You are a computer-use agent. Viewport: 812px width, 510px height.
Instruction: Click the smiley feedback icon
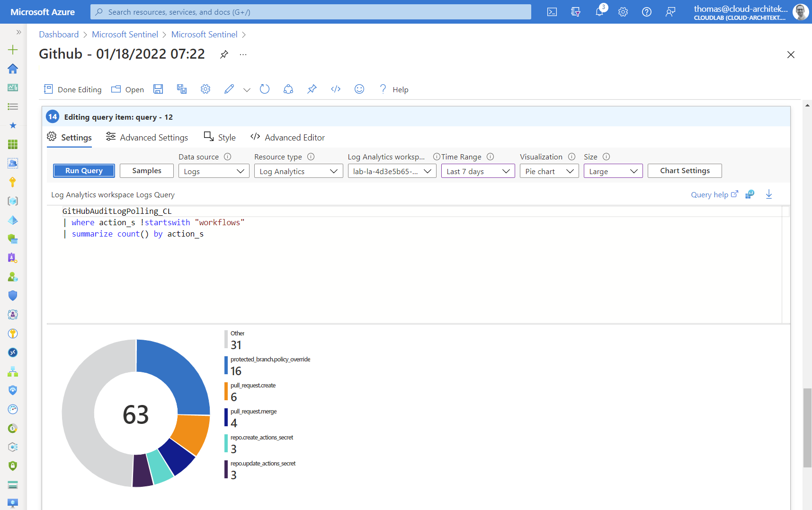click(359, 89)
